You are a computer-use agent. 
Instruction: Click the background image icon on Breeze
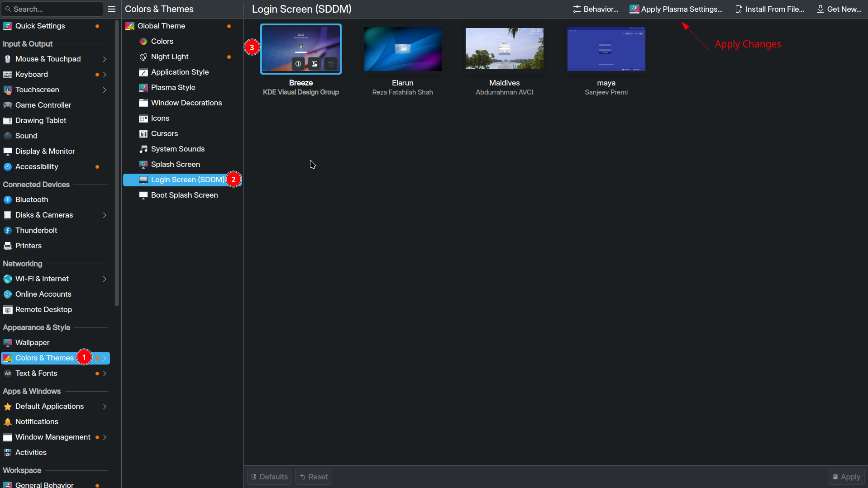click(315, 64)
